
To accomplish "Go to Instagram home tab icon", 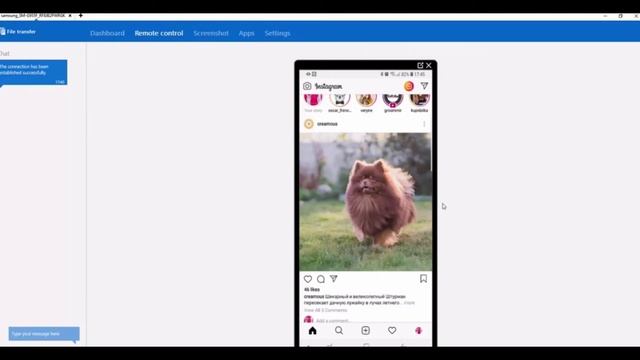I will (x=312, y=331).
